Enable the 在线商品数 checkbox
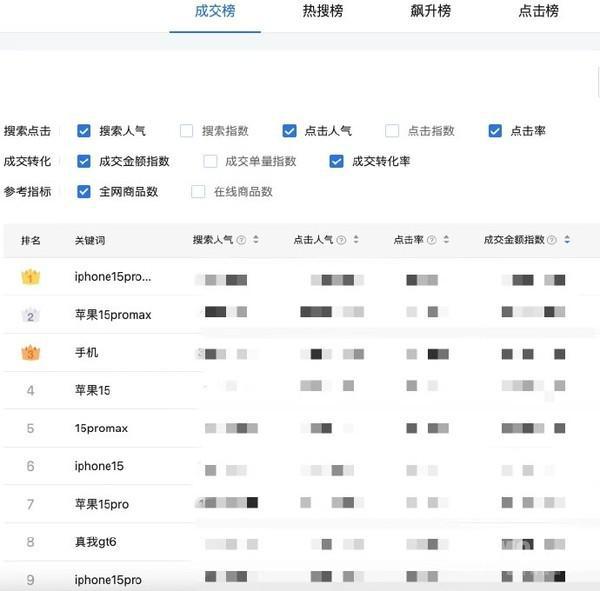This screenshot has width=600, height=591. 198,191
